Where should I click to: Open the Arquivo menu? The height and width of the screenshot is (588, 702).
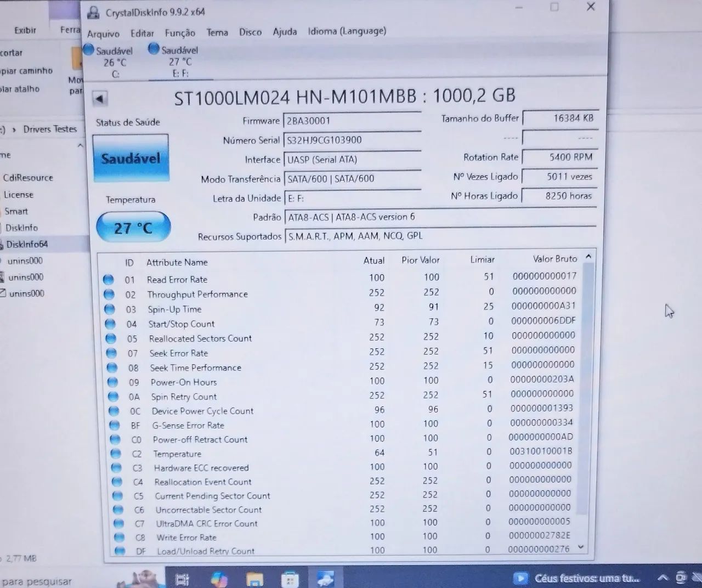[x=103, y=33]
